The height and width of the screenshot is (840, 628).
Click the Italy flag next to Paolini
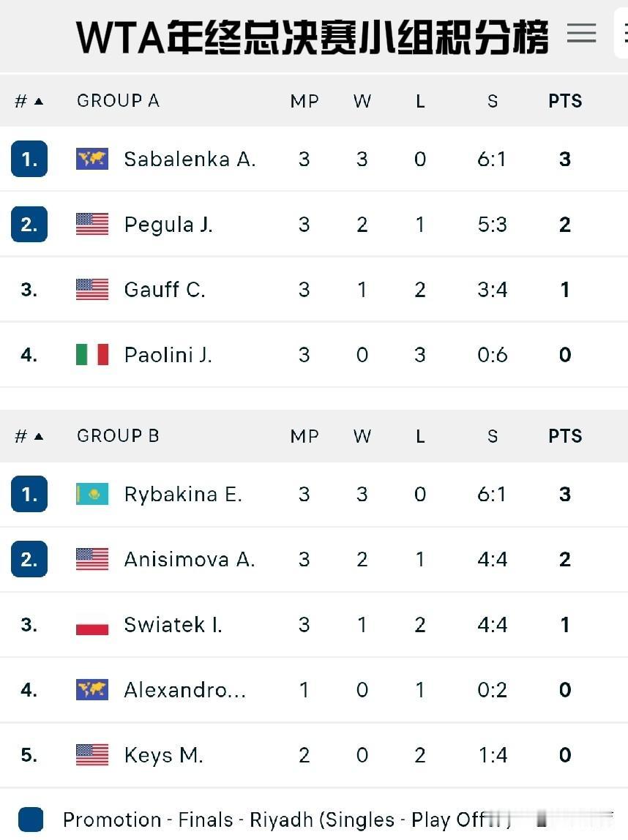[x=92, y=355]
